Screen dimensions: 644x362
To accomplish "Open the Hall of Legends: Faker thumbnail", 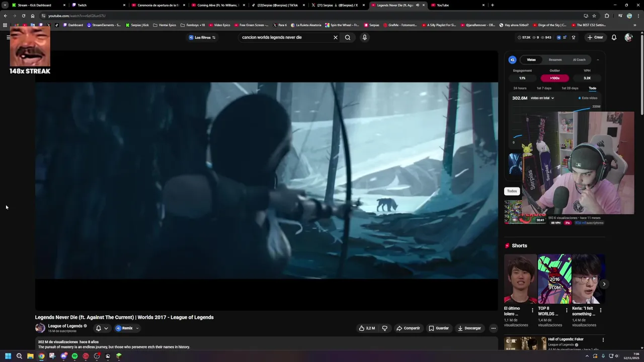I will (525, 344).
